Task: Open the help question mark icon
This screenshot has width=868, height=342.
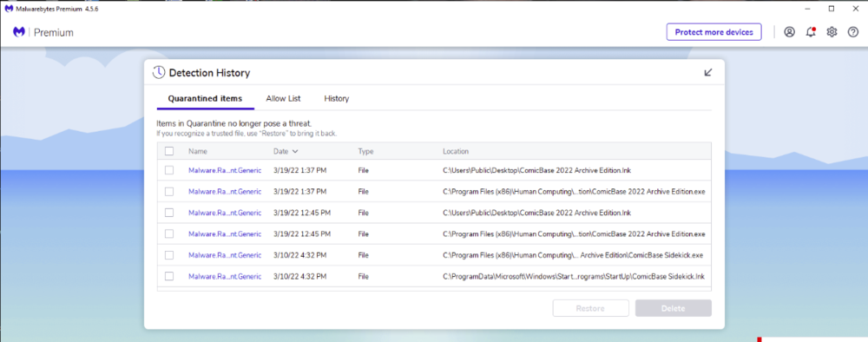Action: [x=853, y=32]
